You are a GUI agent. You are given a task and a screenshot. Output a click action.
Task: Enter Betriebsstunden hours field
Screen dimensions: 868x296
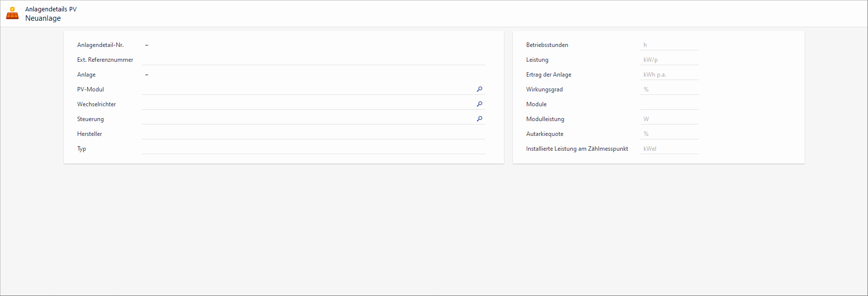[x=669, y=45]
